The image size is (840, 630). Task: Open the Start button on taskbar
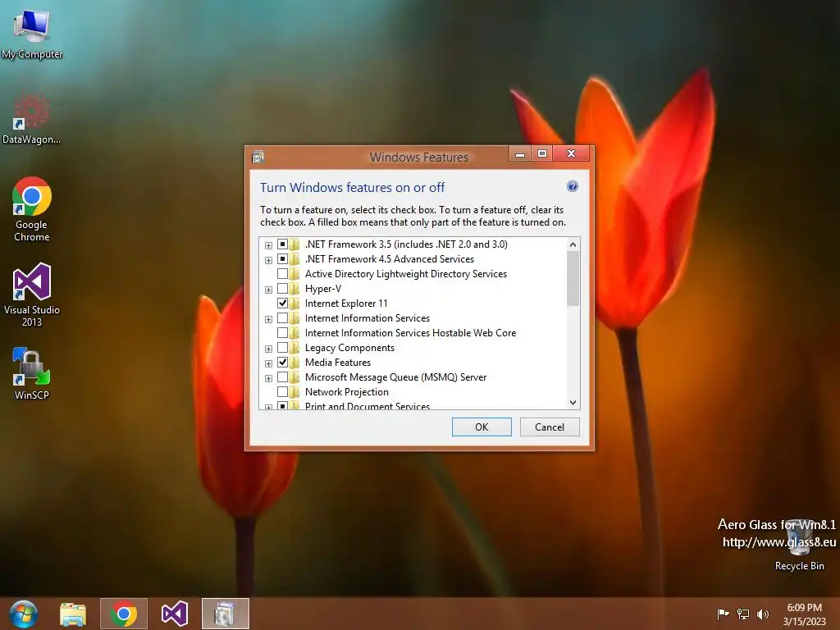(x=22, y=614)
